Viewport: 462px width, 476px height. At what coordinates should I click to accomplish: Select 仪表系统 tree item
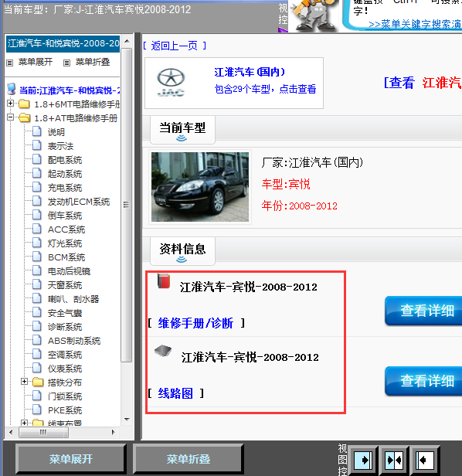coord(65,369)
